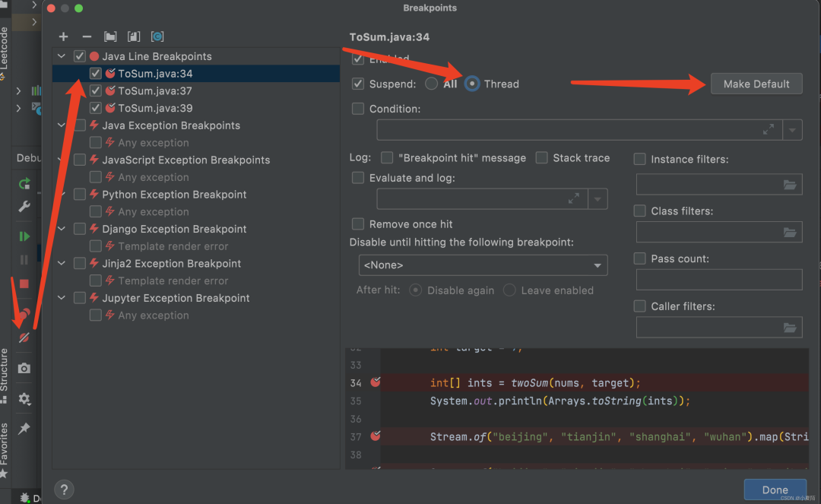Click the camera thread dump icon
Screen dimensions: 821x504
point(24,369)
